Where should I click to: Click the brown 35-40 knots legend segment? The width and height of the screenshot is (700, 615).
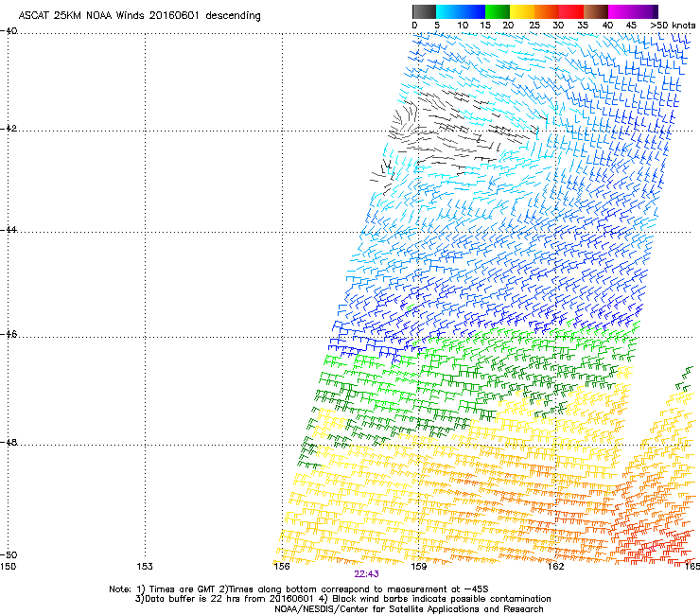tap(596, 11)
